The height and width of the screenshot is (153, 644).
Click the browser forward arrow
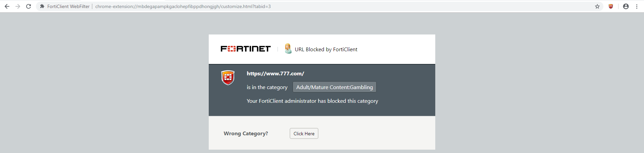click(x=18, y=6)
